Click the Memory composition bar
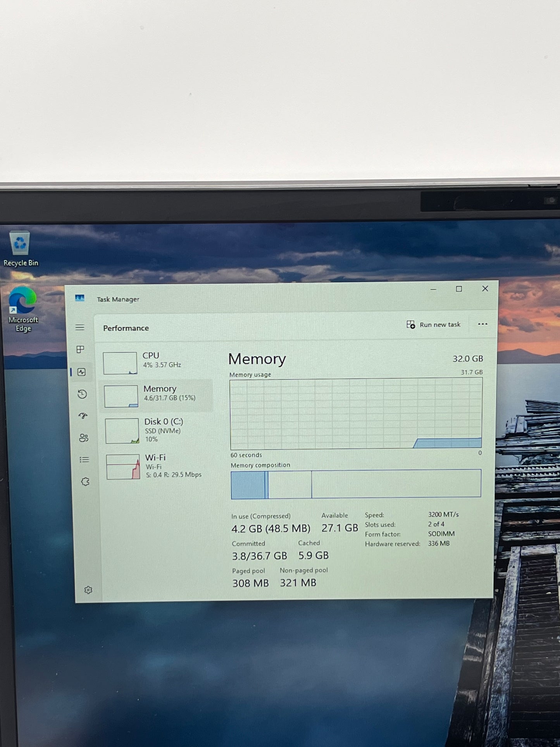Screen dimensions: 560x747 [x=356, y=484]
